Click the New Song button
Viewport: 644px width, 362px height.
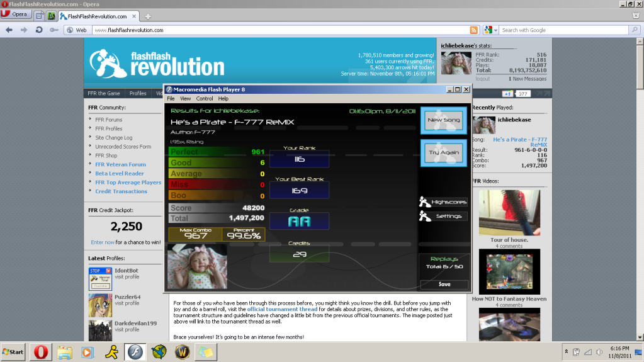click(x=444, y=120)
